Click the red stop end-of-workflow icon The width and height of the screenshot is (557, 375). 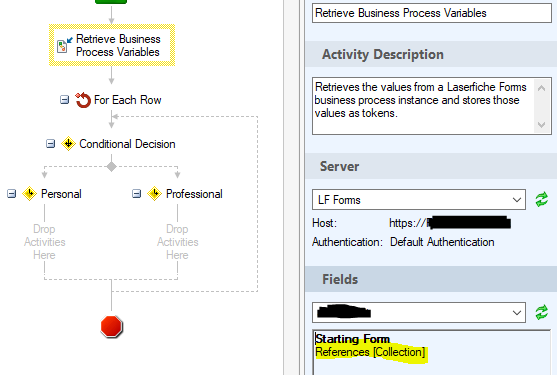pos(112,327)
